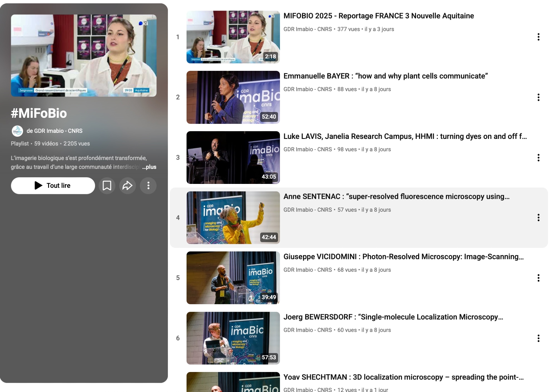
Task: Open the large playlist cover thumbnail
Action: click(x=84, y=56)
